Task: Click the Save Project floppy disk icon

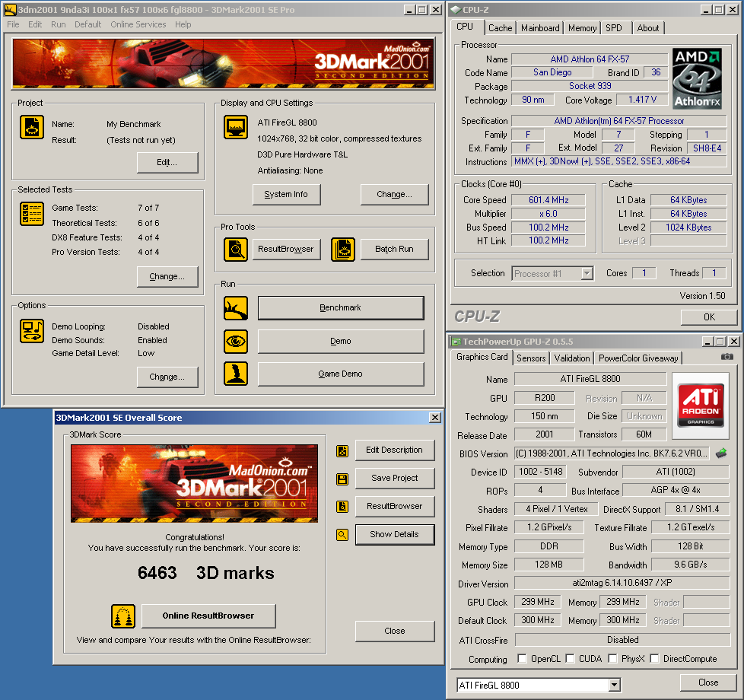Action: point(342,479)
